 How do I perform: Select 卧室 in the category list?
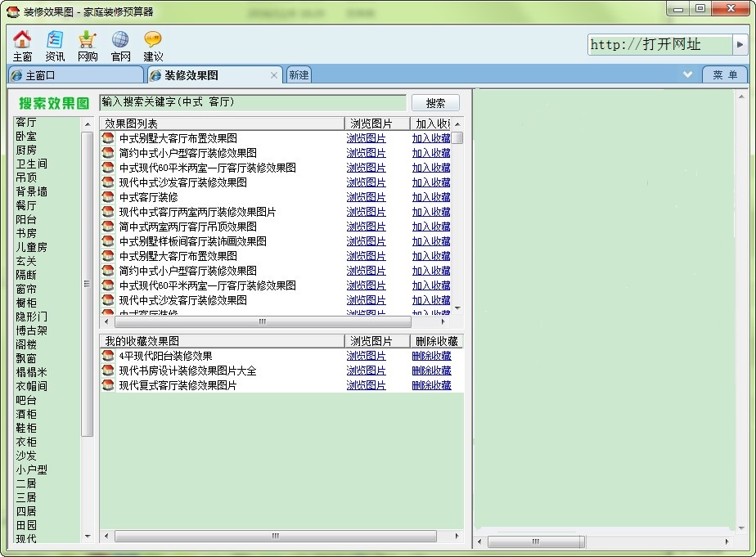tap(26, 136)
